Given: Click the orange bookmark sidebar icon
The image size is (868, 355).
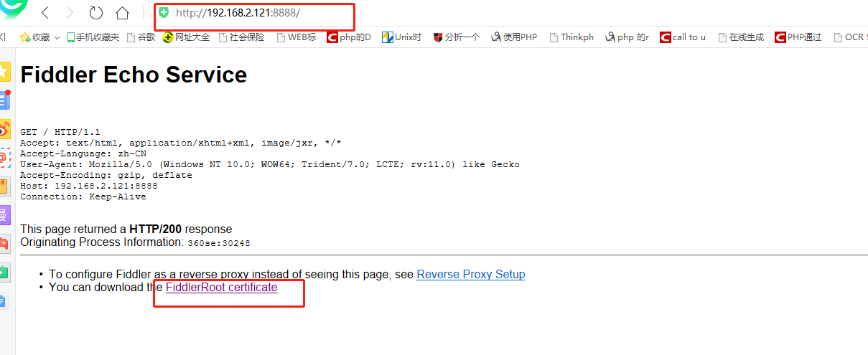Looking at the screenshot, I should tap(4, 186).
